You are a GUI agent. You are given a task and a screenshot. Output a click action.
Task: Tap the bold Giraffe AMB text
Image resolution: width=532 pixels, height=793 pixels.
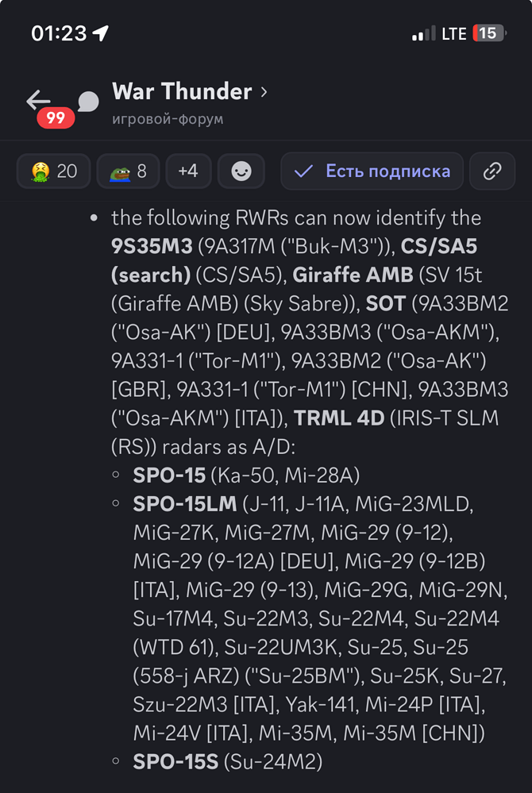click(x=353, y=275)
